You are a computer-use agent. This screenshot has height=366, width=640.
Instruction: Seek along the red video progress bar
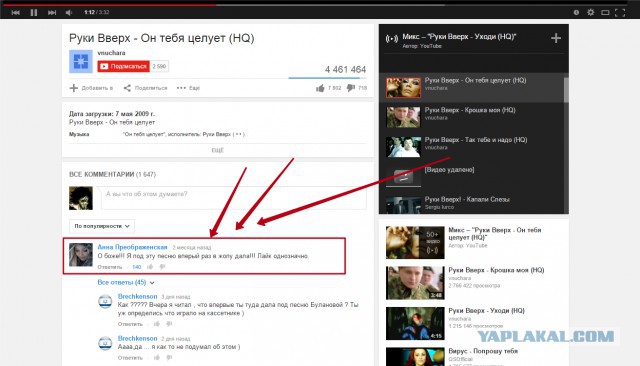click(x=109, y=5)
